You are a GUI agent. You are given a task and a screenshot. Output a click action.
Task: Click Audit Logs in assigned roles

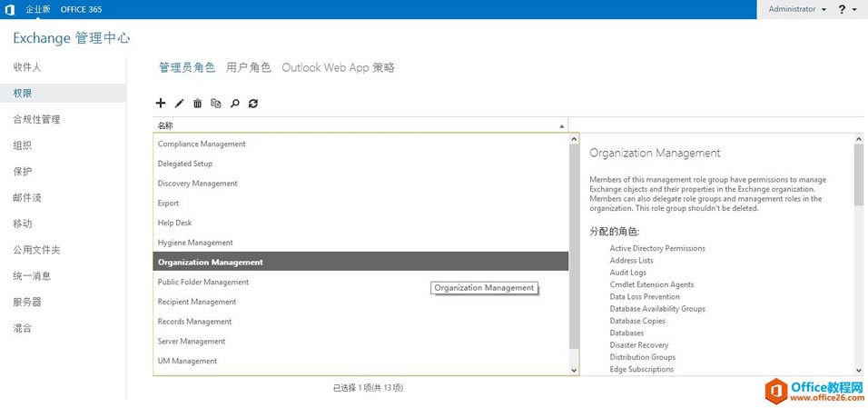click(x=628, y=273)
